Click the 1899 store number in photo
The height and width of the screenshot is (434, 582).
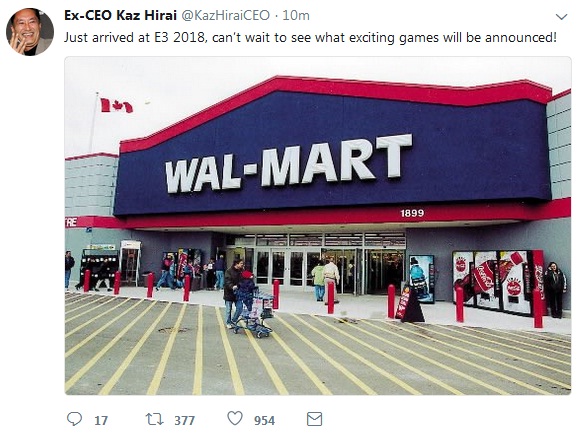pyautogui.click(x=412, y=213)
